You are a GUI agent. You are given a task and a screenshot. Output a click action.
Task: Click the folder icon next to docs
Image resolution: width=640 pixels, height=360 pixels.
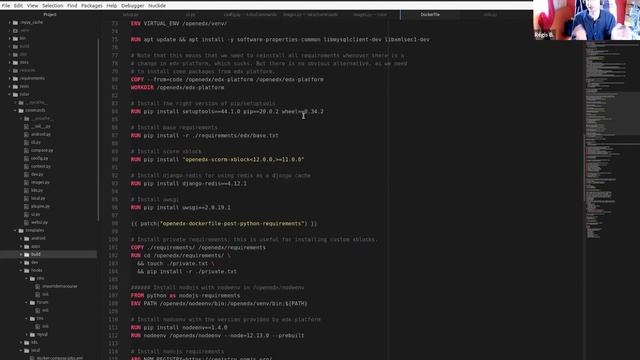point(16,62)
